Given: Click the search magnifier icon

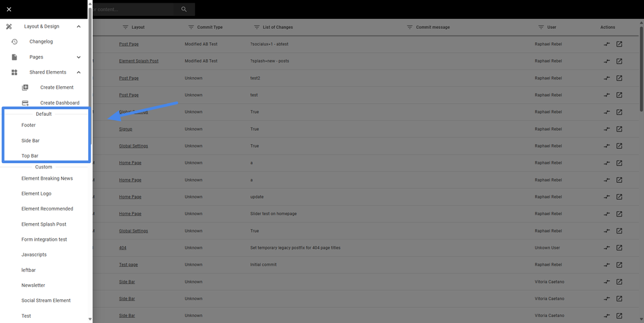Looking at the screenshot, I should (184, 9).
